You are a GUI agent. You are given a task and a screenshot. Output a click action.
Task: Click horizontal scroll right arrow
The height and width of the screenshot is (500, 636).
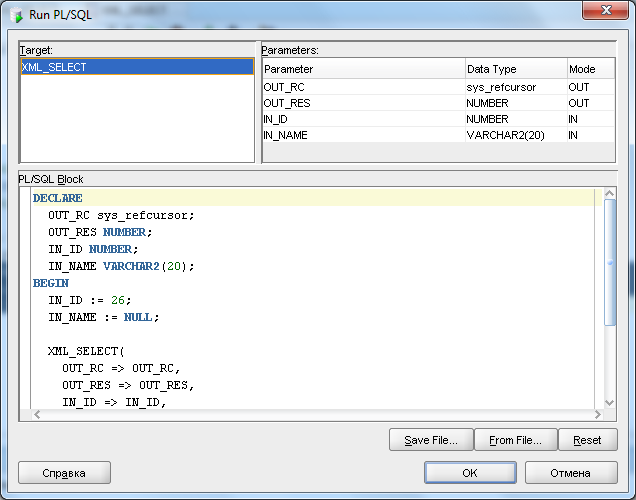point(597,414)
